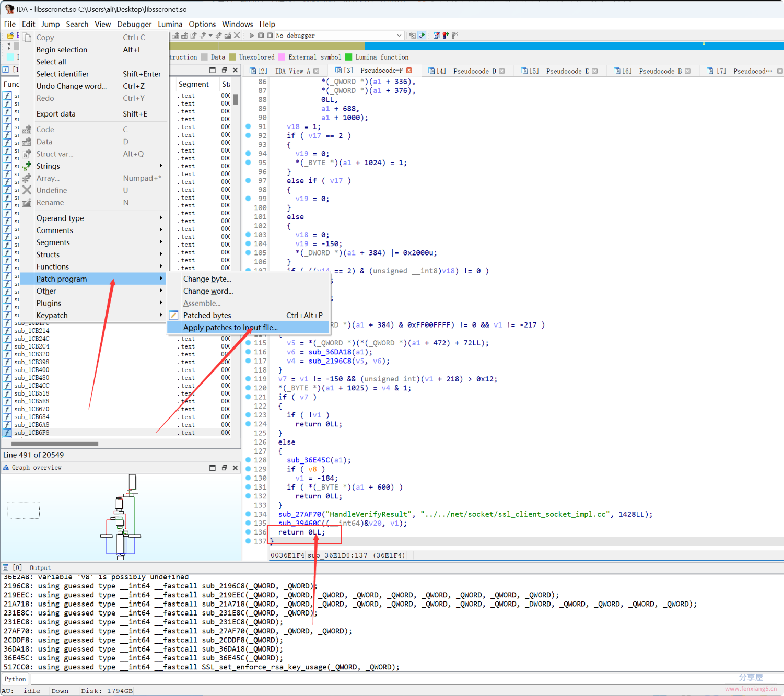Choose Change byte in Patch program submenu
Screen dimensions: 784x696
click(x=248, y=279)
